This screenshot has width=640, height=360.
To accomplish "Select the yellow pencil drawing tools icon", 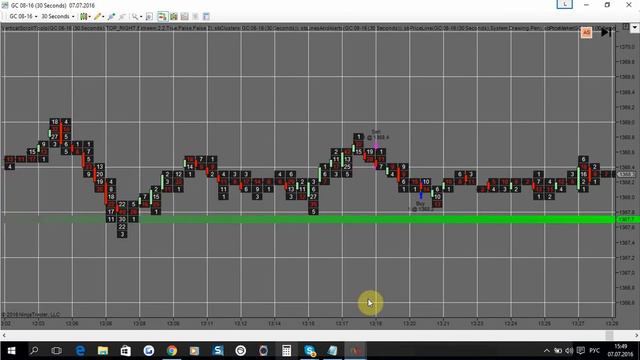I will pos(97,16).
